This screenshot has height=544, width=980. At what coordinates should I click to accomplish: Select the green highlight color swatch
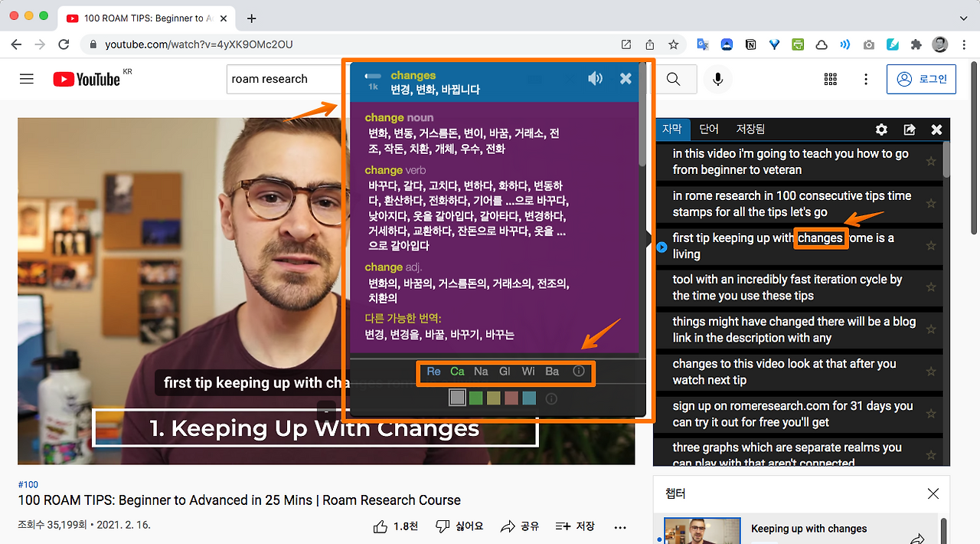click(475, 398)
